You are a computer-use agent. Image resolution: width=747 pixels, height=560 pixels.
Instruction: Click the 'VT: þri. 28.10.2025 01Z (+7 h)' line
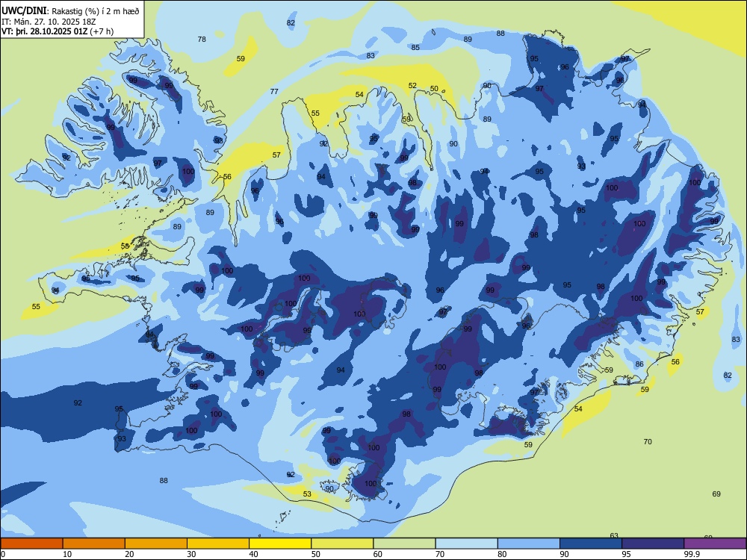coord(58,31)
